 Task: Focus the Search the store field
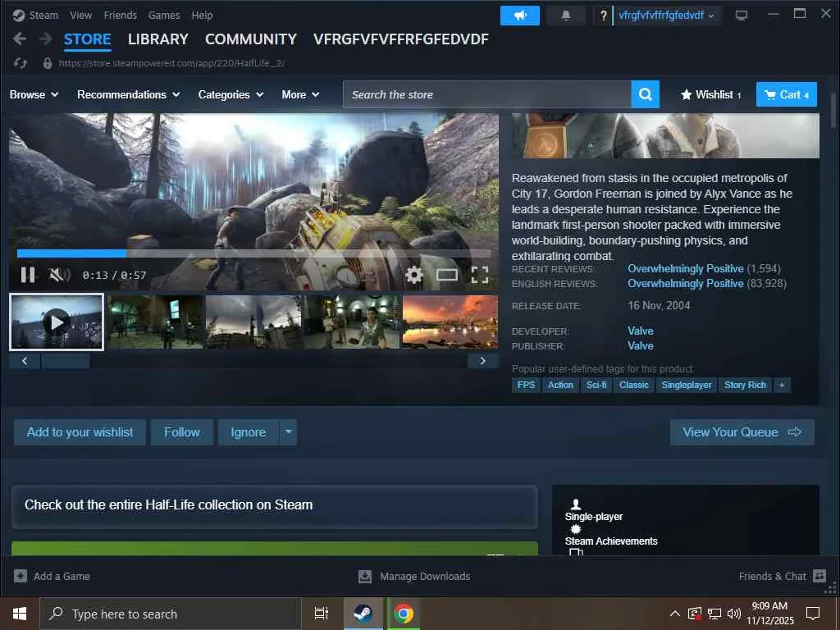[486, 94]
